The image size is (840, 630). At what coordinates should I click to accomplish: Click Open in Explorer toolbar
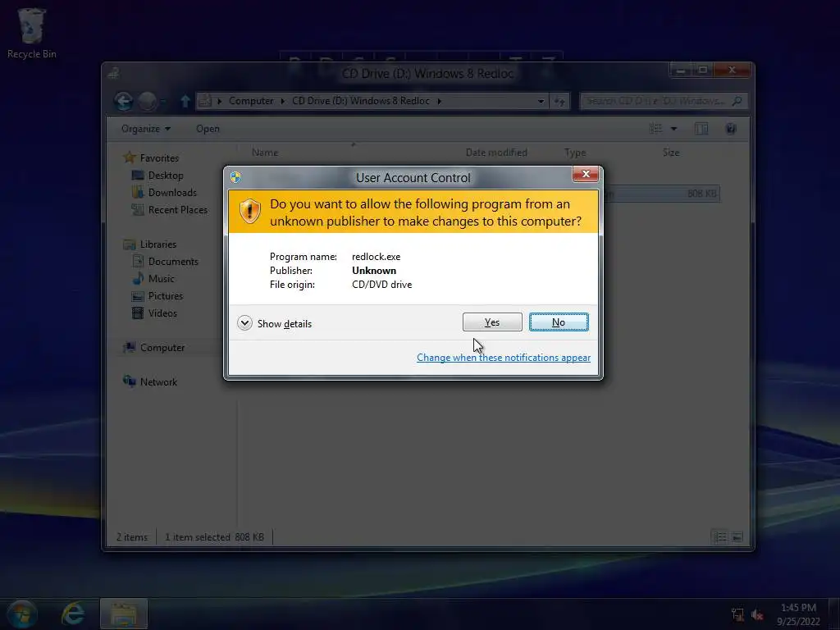[208, 129]
